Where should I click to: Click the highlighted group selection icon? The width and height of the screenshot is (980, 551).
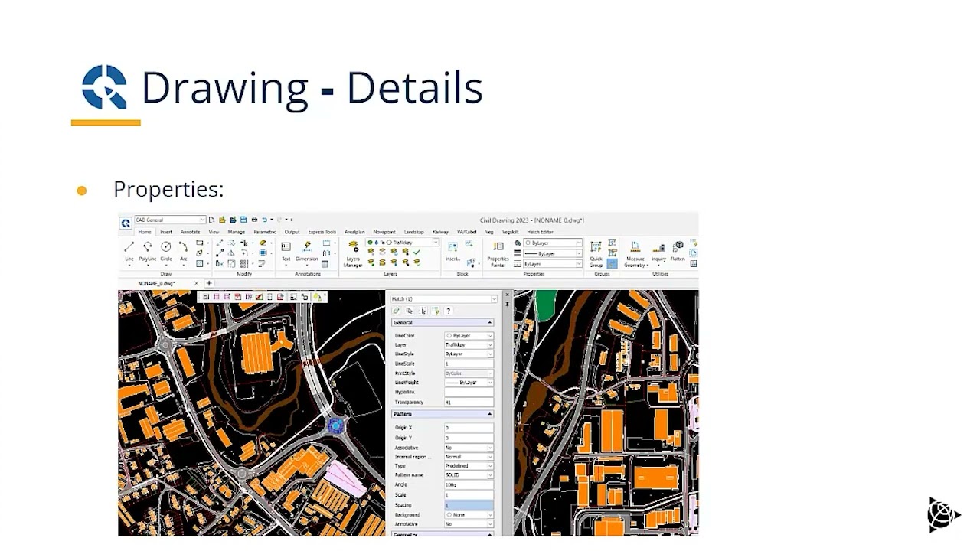612,263
